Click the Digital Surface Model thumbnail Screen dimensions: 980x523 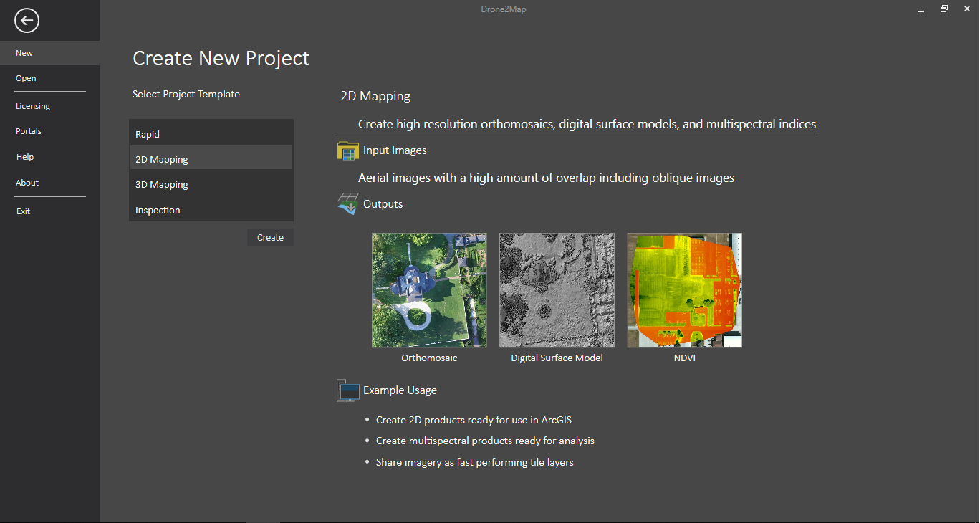[x=557, y=290]
